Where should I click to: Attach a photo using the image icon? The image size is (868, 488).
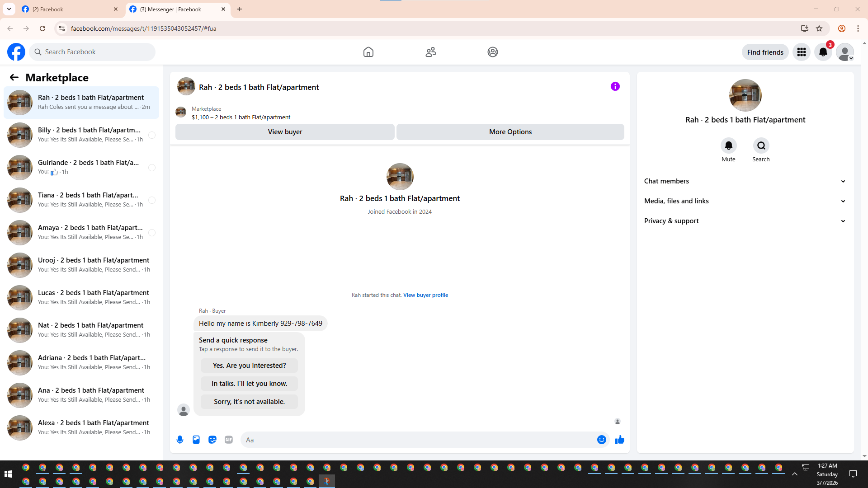point(196,440)
